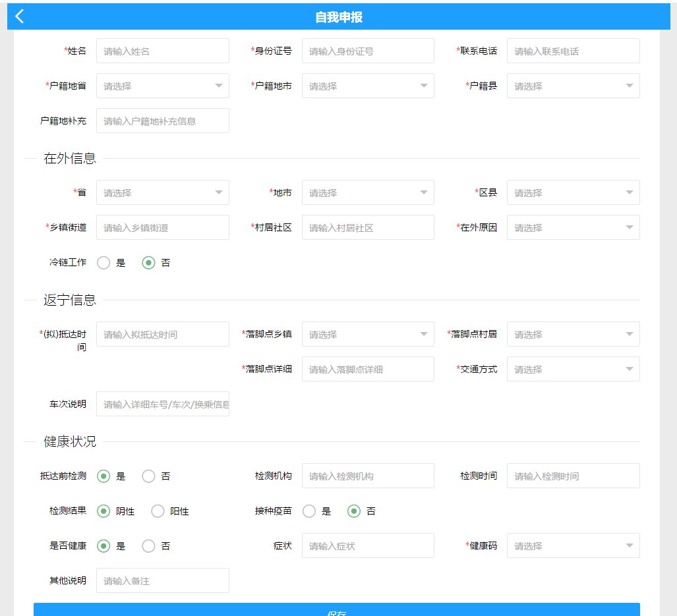Click the 保存 button

point(336,610)
